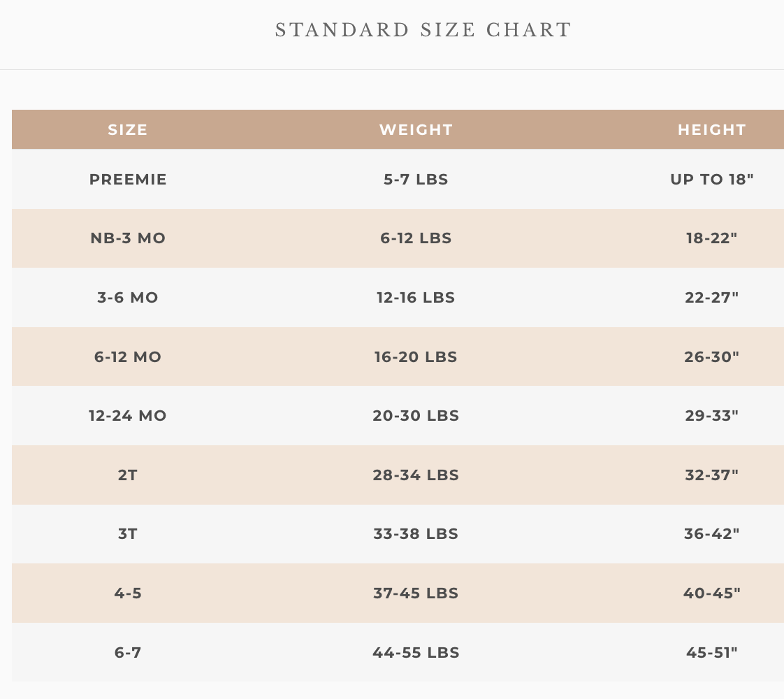Click the NB-3 MO size cell
Viewport: 784px width, 699px height.
(x=128, y=238)
